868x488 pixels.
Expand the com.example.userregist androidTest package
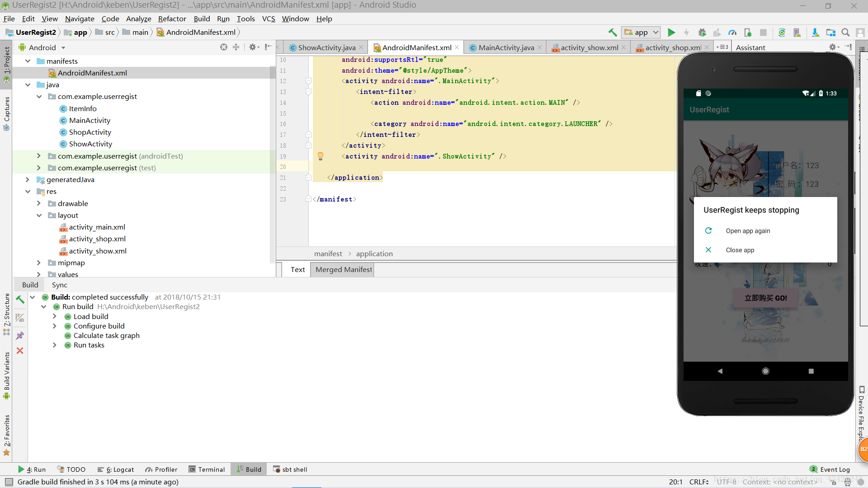tap(39, 155)
